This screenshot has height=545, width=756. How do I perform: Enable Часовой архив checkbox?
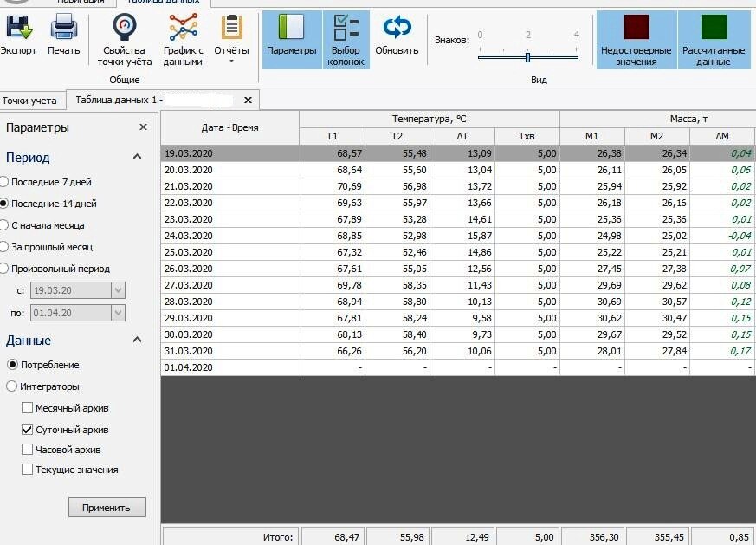(x=27, y=450)
